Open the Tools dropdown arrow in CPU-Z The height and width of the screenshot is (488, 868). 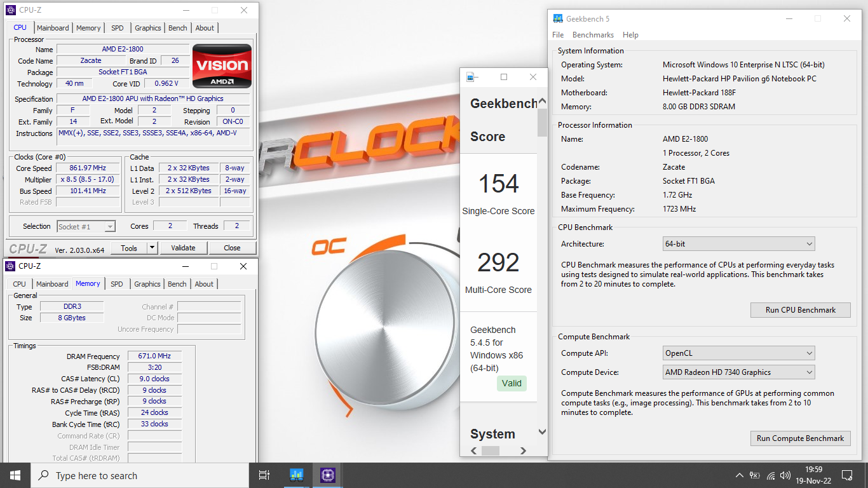[152, 248]
